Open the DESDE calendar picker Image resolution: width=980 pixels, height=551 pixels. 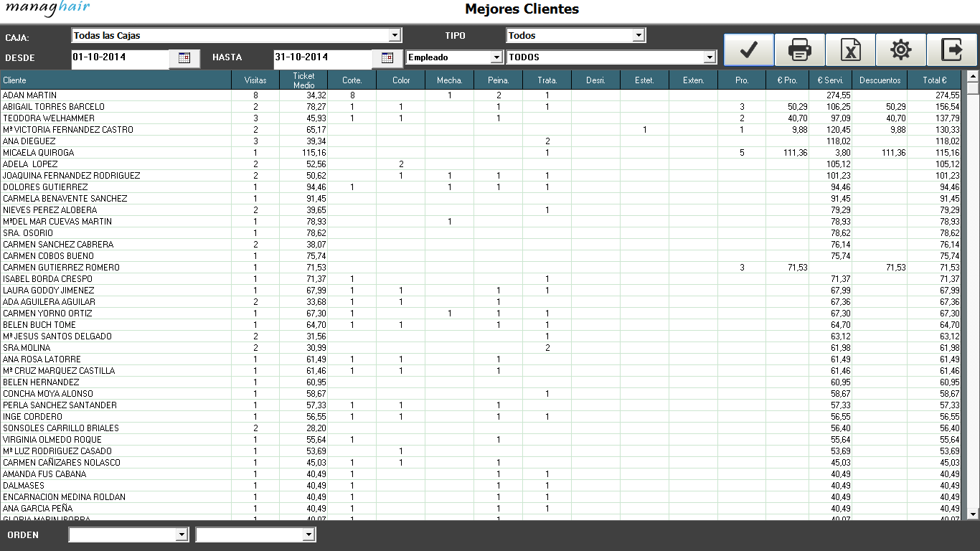[x=184, y=58]
